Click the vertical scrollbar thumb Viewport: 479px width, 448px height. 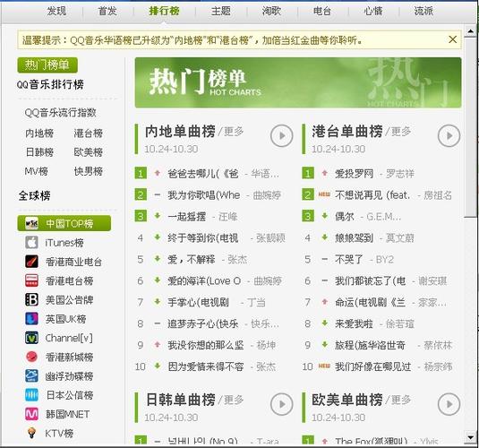coord(471,127)
